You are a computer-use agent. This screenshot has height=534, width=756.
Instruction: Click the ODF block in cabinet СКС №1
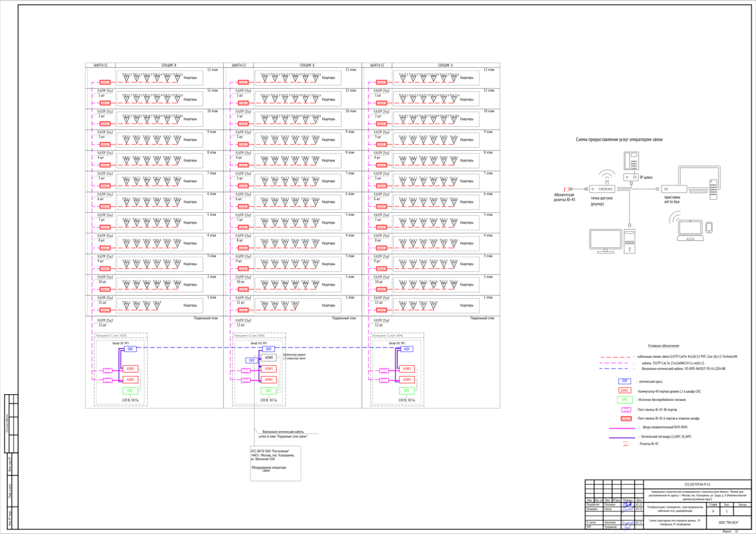click(x=407, y=349)
